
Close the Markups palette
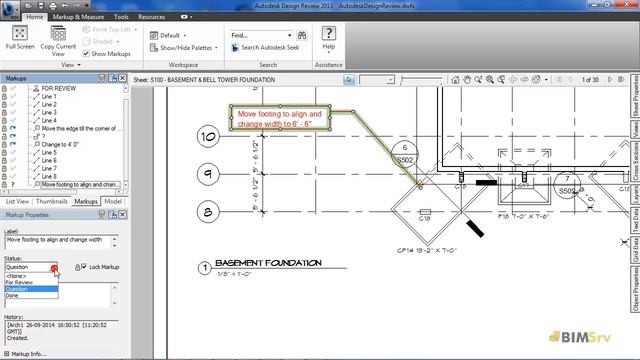[122, 78]
